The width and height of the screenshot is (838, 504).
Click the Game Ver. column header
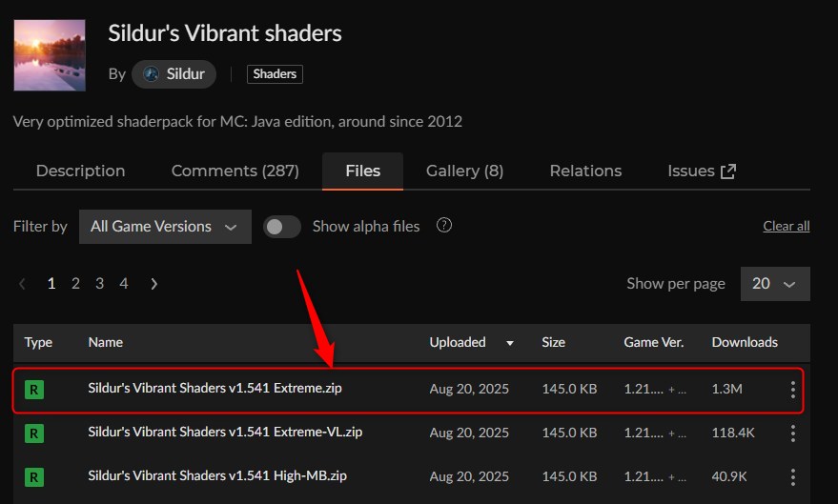click(654, 342)
